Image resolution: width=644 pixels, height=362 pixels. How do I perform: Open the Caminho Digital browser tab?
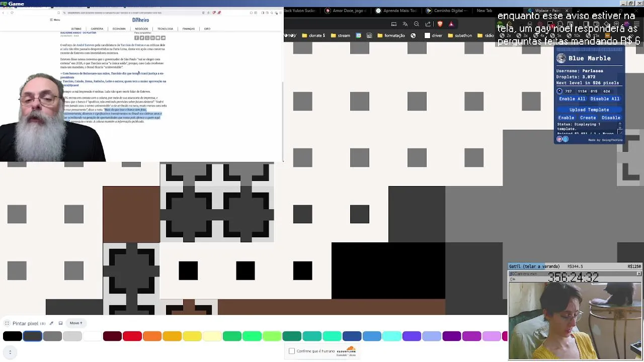pos(447,11)
